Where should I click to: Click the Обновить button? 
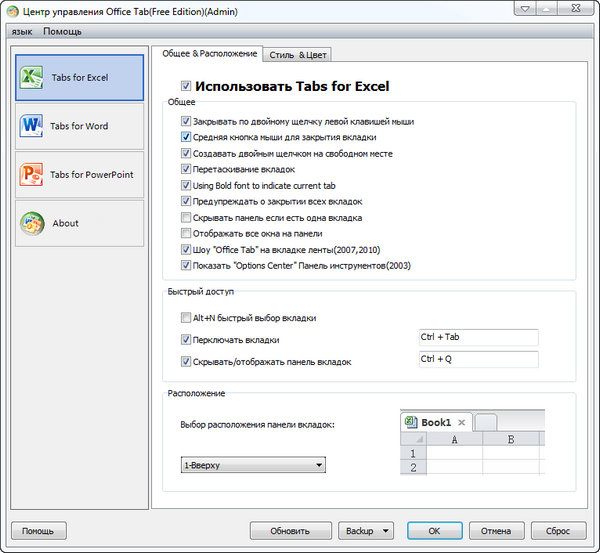pos(291,530)
